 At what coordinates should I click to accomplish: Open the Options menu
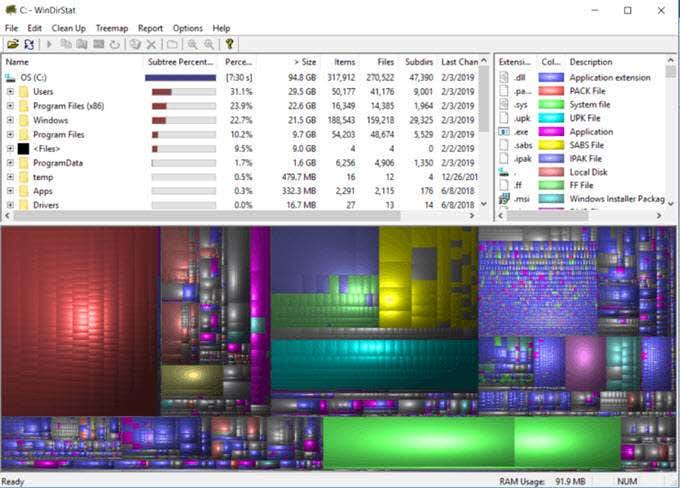(187, 28)
